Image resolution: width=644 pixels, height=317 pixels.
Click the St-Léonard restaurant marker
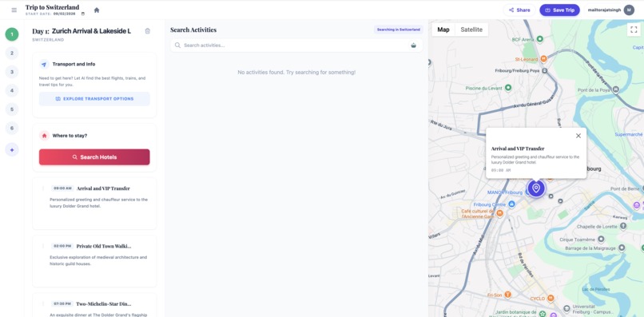[x=544, y=59]
